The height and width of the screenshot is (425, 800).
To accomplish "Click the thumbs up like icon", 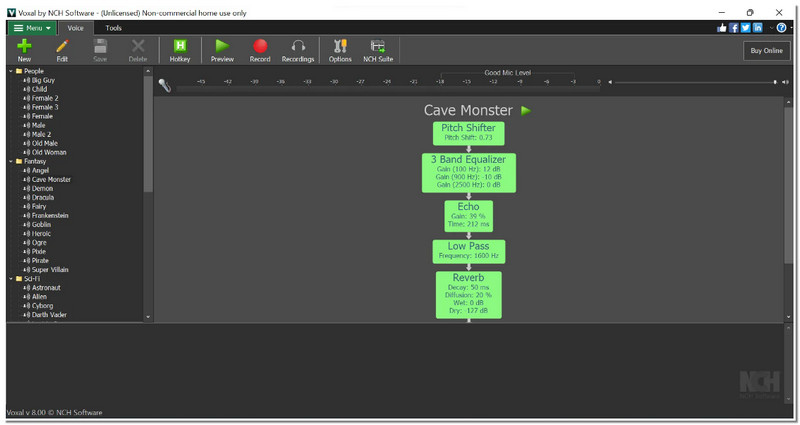I will pos(721,28).
